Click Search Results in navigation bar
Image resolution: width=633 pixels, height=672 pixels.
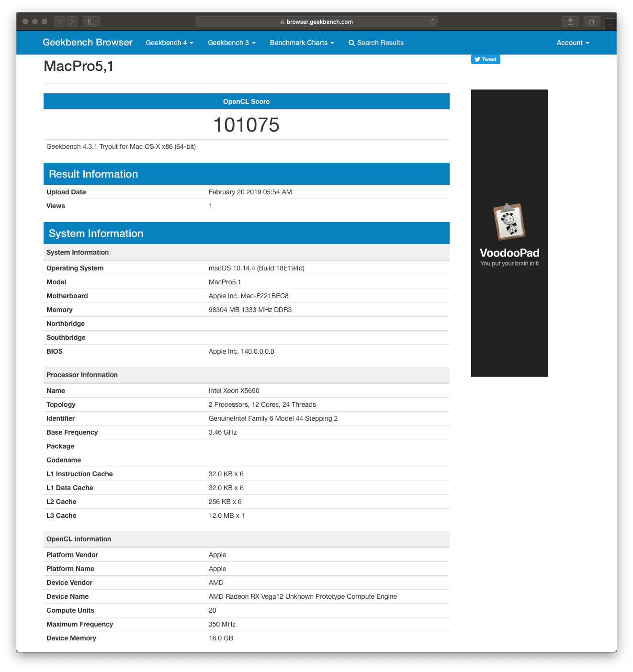pos(376,43)
